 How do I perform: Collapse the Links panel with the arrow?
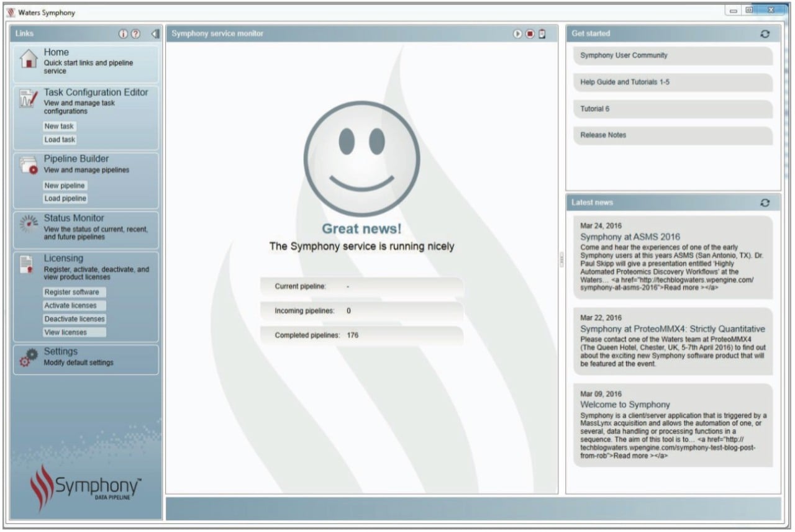(x=155, y=34)
